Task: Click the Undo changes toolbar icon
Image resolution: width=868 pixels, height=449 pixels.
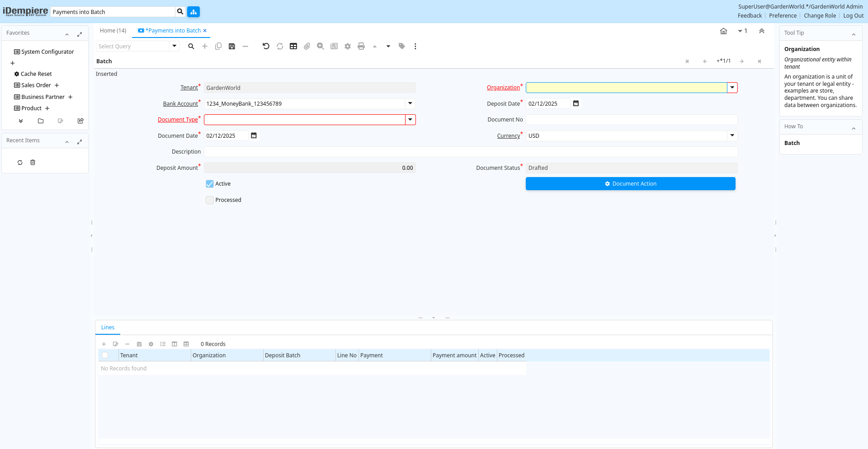Action: pos(266,46)
